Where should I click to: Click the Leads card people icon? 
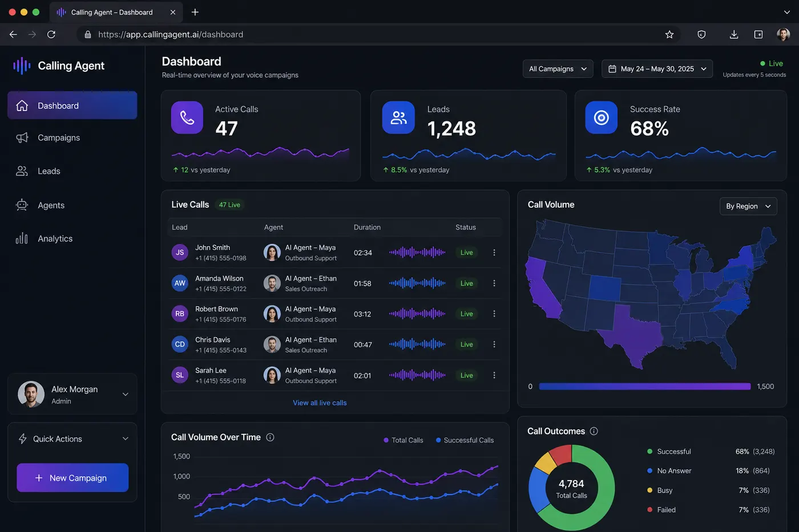[x=398, y=117]
